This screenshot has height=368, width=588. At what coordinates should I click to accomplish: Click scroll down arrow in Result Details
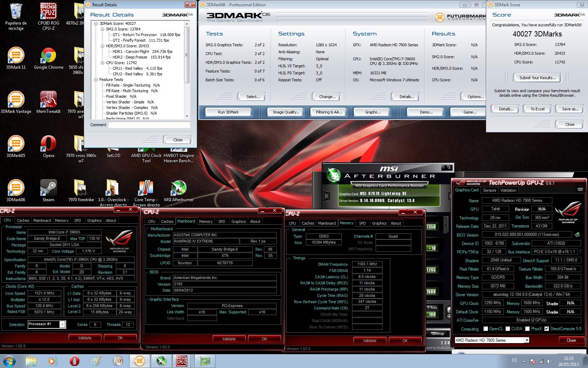point(187,116)
